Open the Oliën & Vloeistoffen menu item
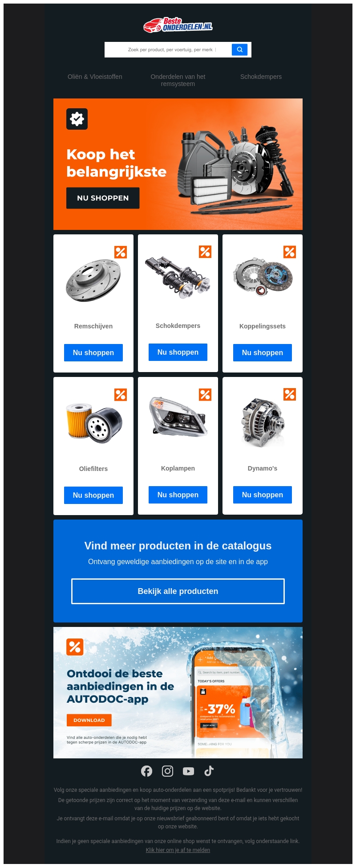 point(95,77)
